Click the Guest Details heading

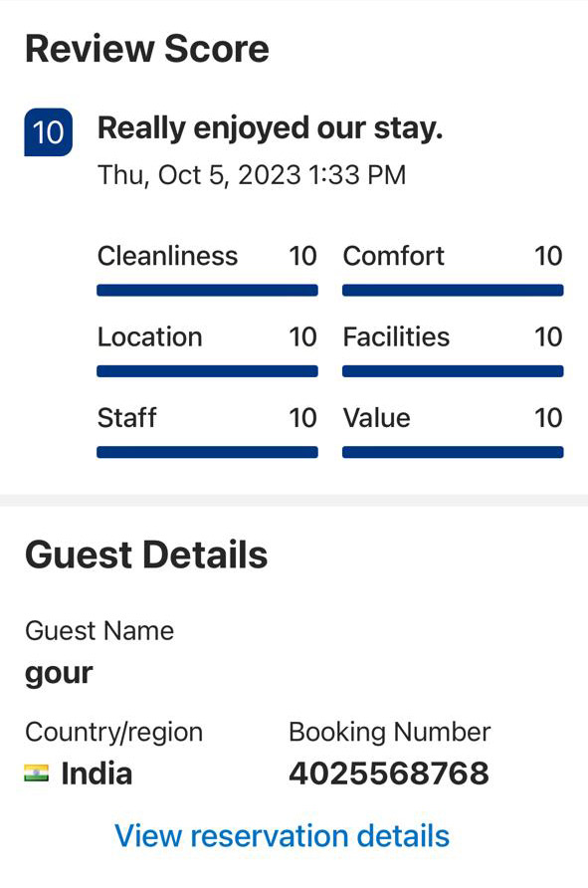pyautogui.click(x=146, y=555)
